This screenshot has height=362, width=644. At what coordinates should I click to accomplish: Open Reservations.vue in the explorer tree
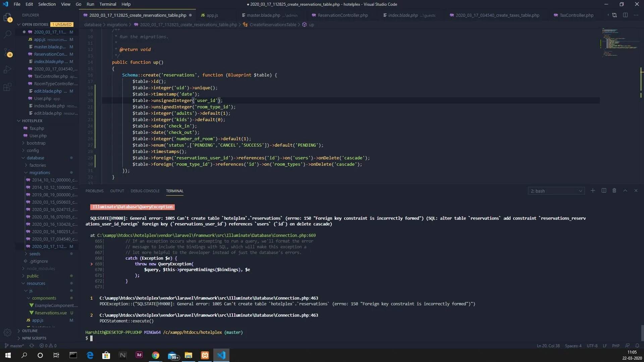(51, 313)
